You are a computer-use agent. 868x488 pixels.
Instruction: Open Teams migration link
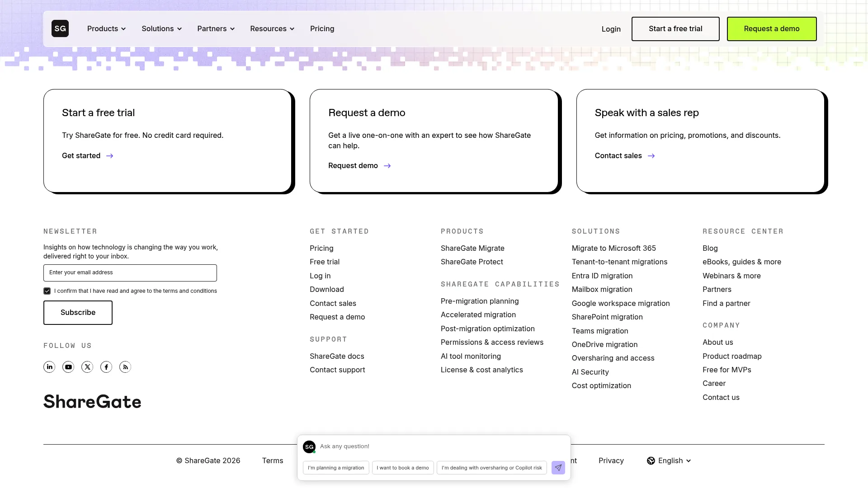coord(600,331)
